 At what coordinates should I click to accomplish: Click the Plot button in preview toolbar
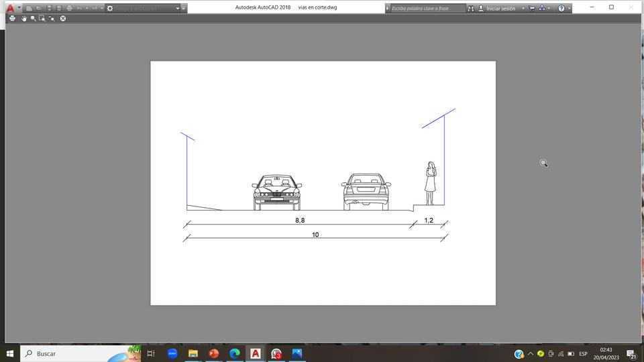pyautogui.click(x=12, y=19)
